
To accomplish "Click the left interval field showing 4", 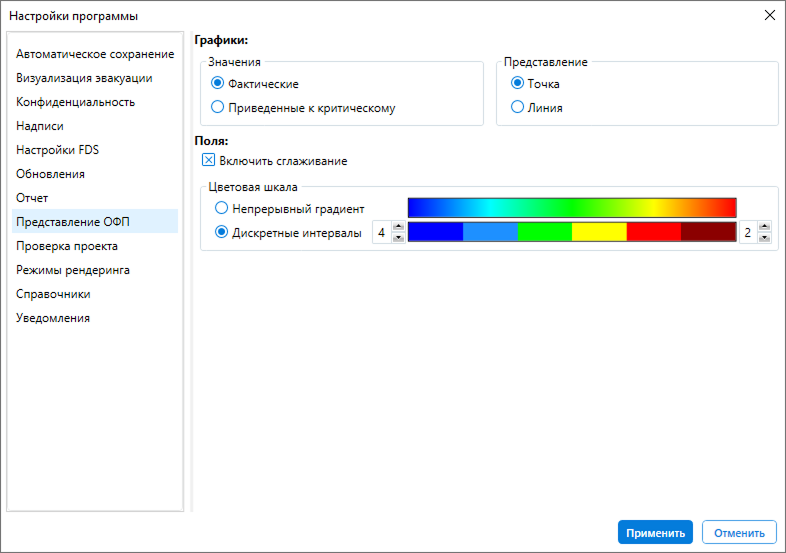I will (382, 233).
